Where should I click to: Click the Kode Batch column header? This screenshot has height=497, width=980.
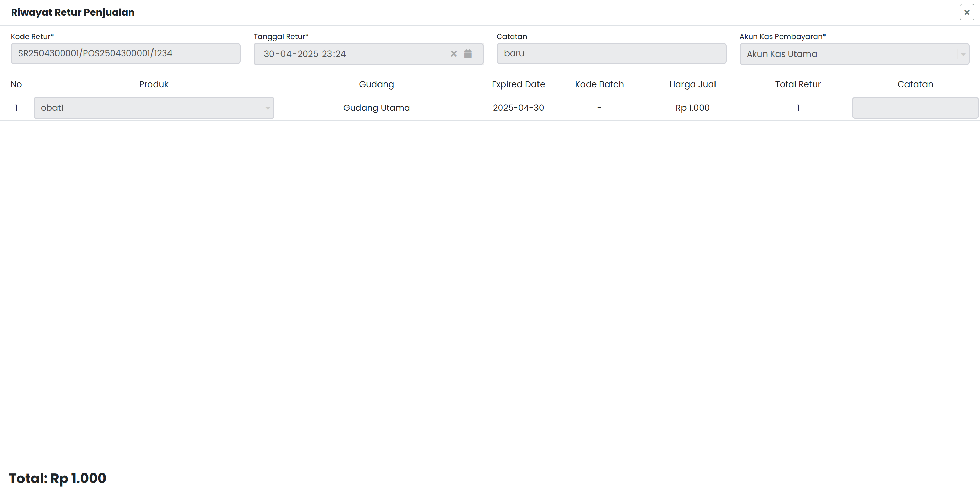tap(599, 84)
